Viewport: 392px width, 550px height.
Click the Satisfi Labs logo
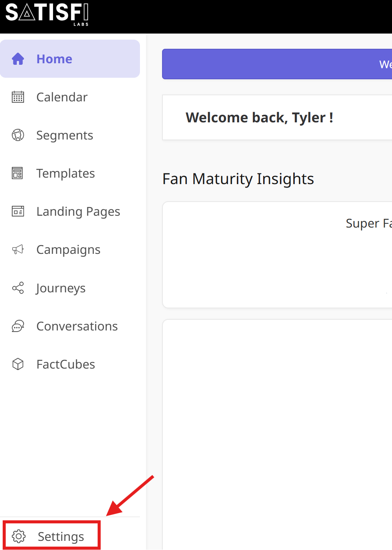pyautogui.click(x=47, y=14)
